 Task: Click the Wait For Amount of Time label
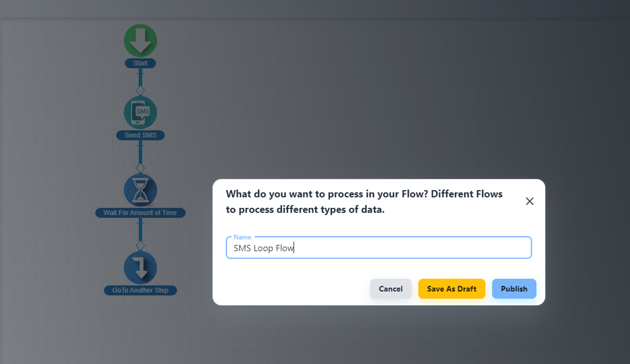[x=140, y=213]
